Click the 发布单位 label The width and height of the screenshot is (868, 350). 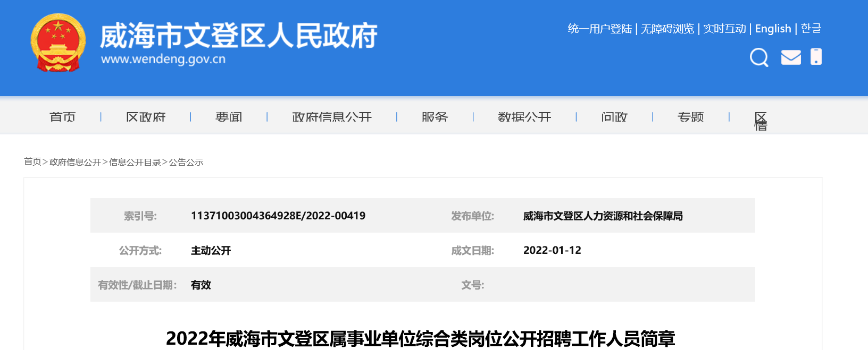(473, 216)
